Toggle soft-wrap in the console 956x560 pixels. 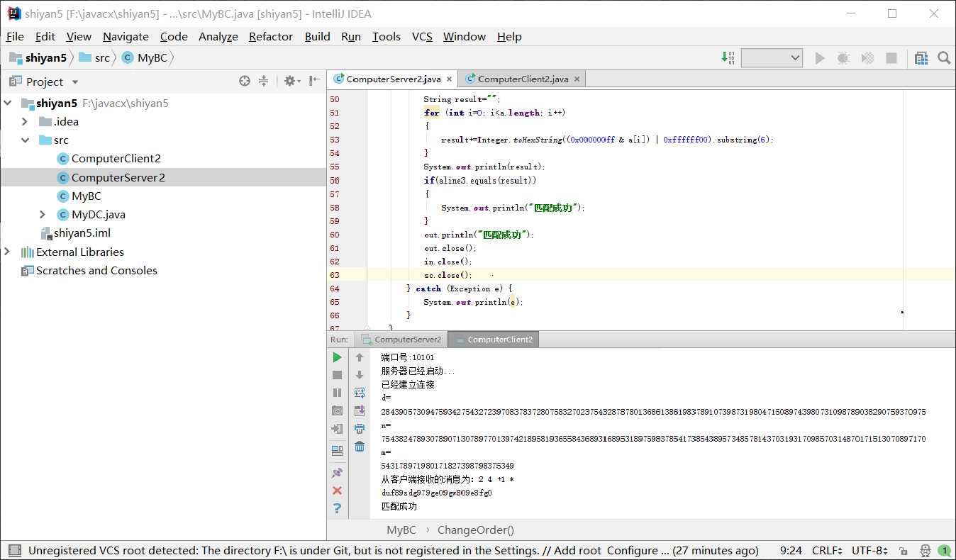pyautogui.click(x=360, y=393)
